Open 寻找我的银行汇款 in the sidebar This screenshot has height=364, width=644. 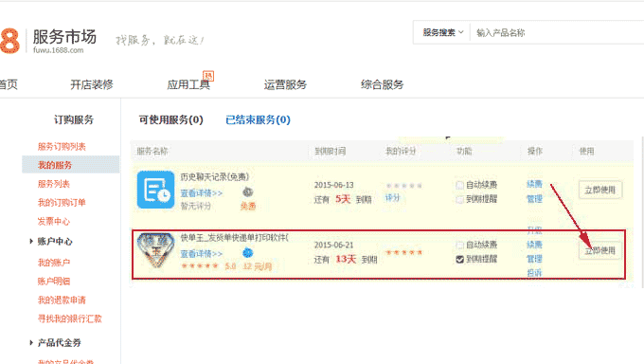click(70, 318)
